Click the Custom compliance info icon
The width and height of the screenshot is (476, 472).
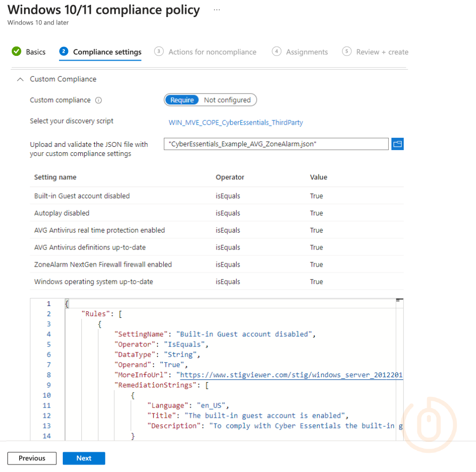[98, 100]
